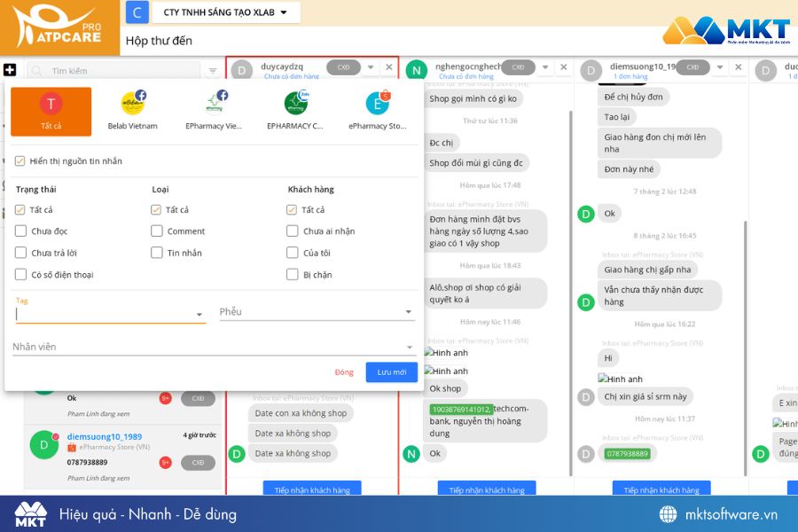Select the Belab Vietnam page source

point(132,112)
